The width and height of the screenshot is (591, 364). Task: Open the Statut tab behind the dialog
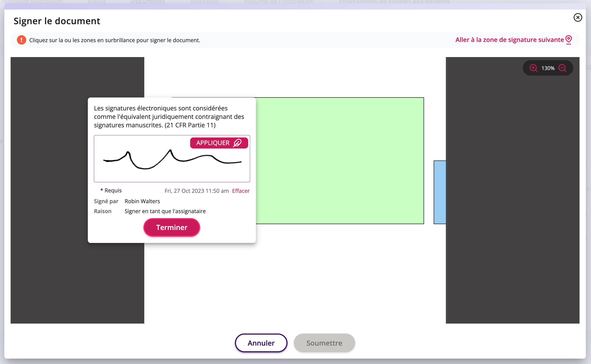pos(96,2)
